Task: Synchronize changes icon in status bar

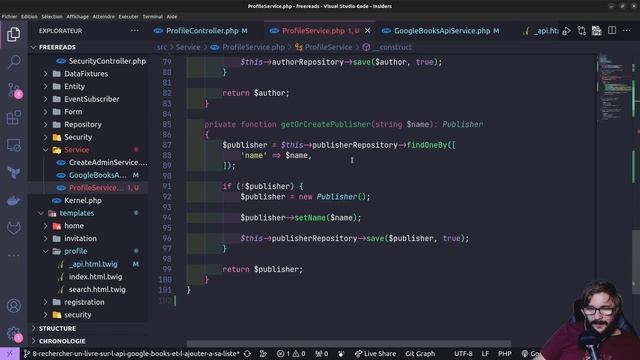Action: coord(247,353)
